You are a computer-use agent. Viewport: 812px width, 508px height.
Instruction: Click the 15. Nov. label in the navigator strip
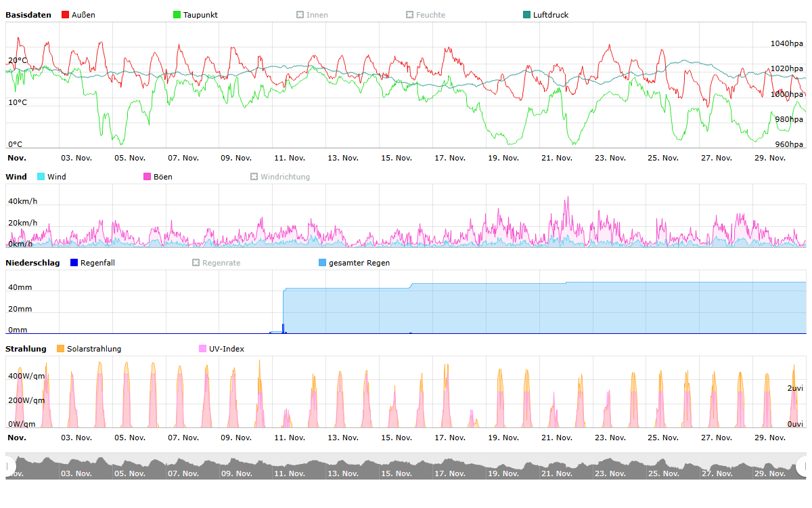396,473
